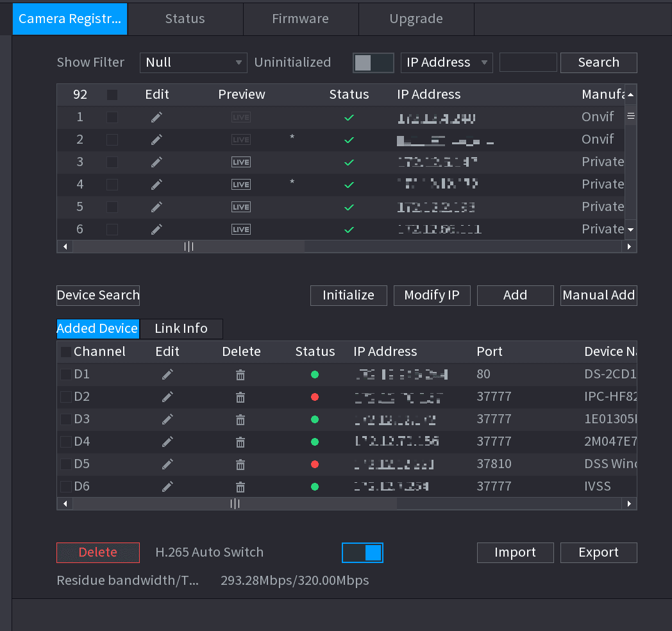672x631 pixels.
Task: Select the Added Device tab
Action: (97, 329)
